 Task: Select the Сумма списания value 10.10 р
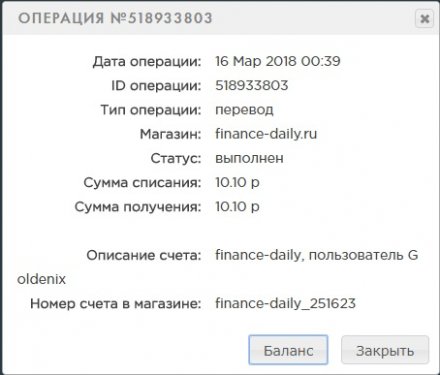[237, 183]
